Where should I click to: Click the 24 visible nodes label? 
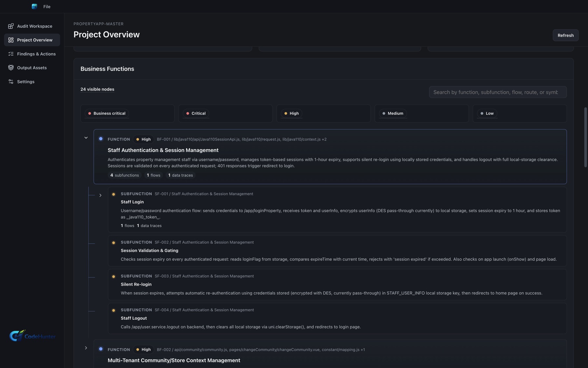tap(97, 89)
